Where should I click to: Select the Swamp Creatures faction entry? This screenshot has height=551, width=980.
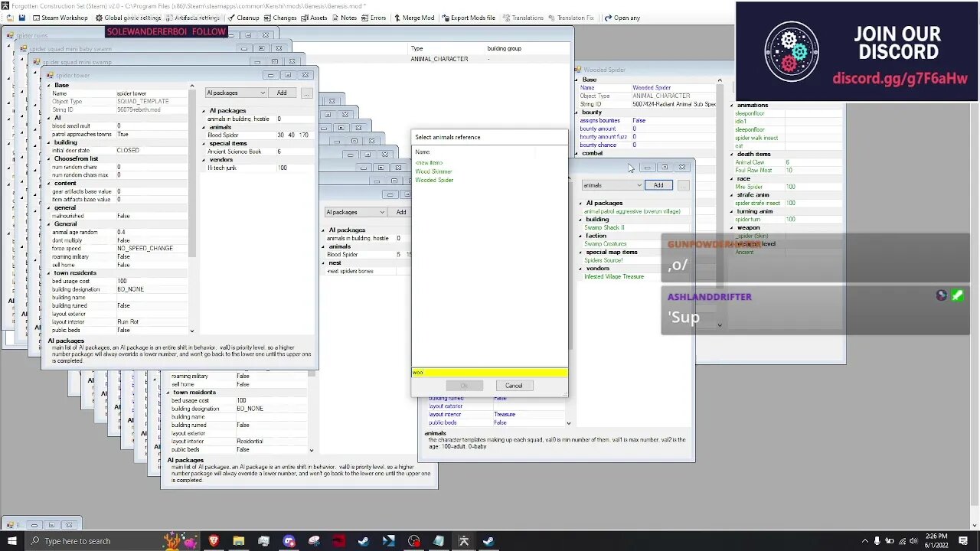605,244
